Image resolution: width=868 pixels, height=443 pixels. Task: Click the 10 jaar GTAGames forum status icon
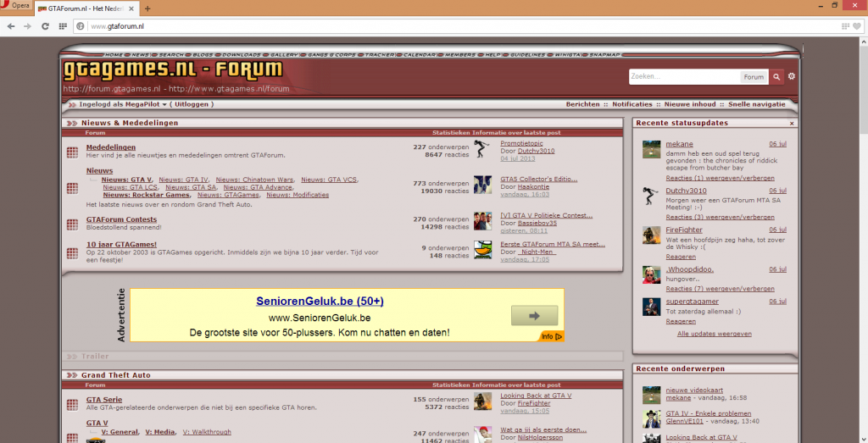click(73, 252)
